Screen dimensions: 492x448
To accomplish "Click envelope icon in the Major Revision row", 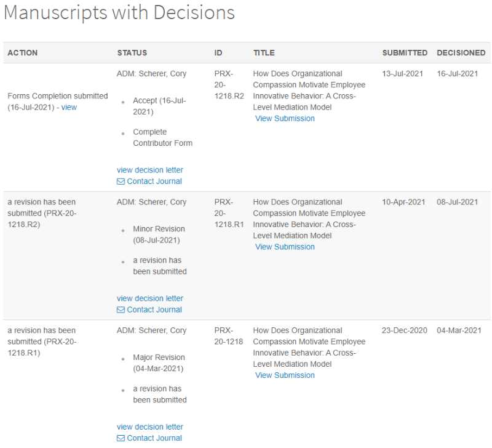I will (121, 438).
